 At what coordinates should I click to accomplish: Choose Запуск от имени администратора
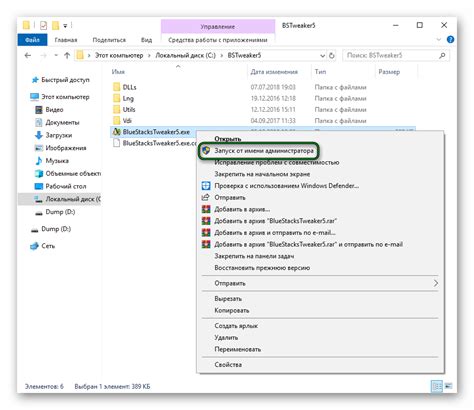[264, 151]
